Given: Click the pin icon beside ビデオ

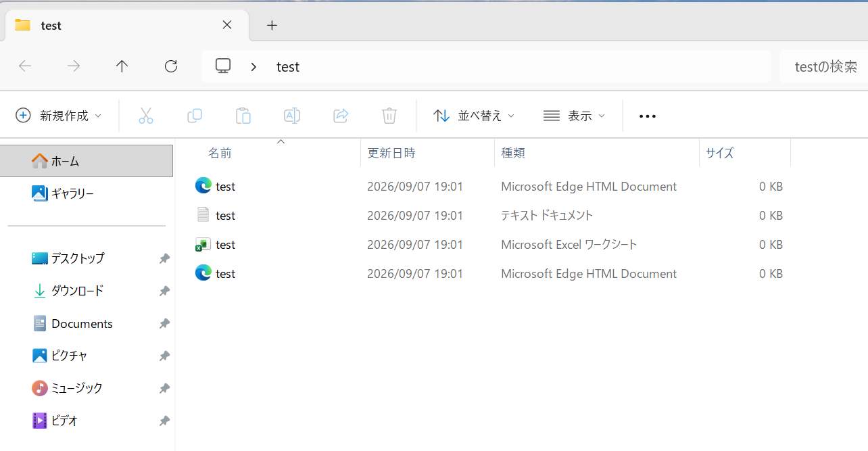Looking at the screenshot, I should click(164, 421).
